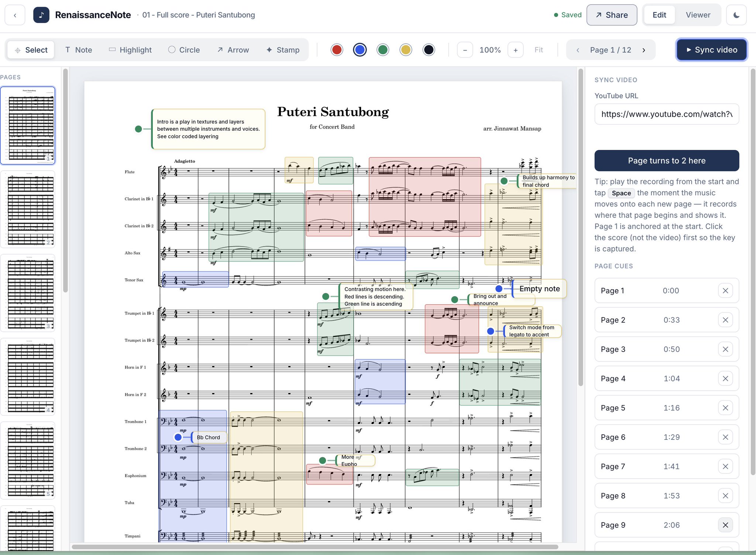The width and height of the screenshot is (756, 555).
Task: Zoom in with the plus button
Action: pyautogui.click(x=515, y=50)
